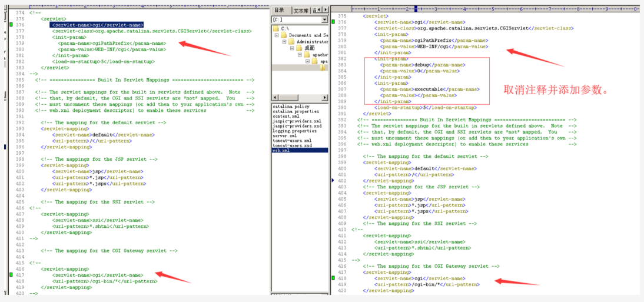Click line 382 load-on-startup in left editor
Image resolution: width=644 pixels, height=302 pixels.
coord(103,61)
